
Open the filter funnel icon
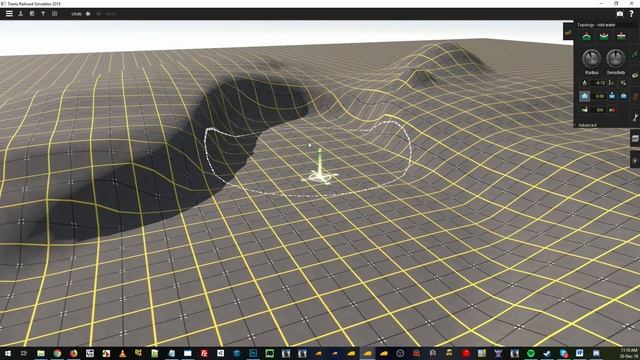43,13
